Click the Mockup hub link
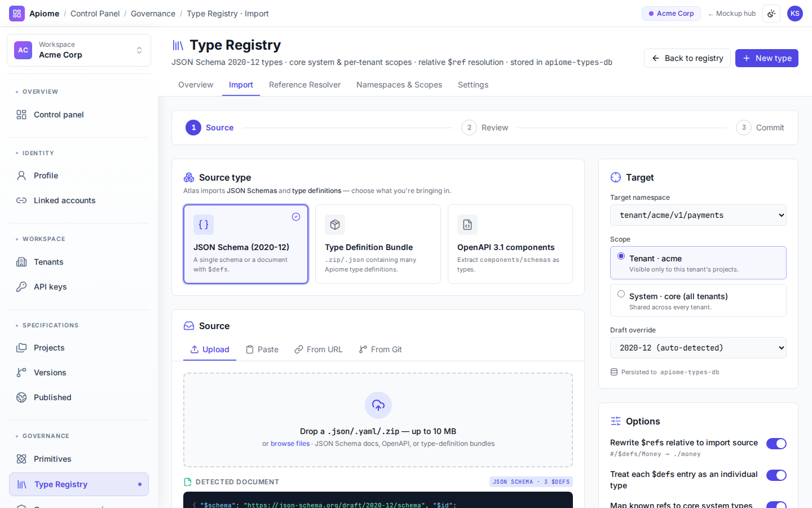812x508 pixels. pos(732,14)
